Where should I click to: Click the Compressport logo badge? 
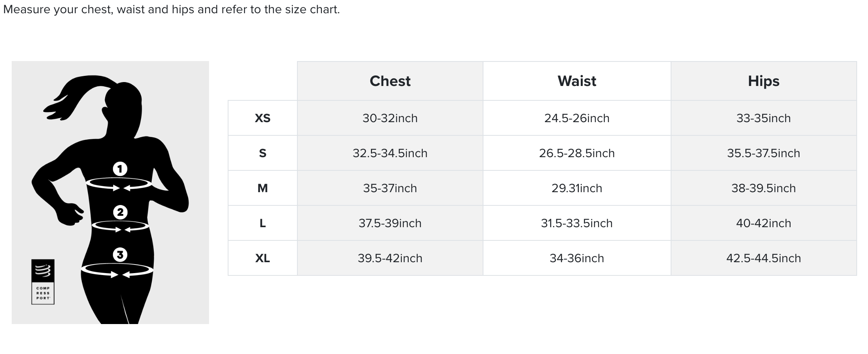click(x=43, y=282)
